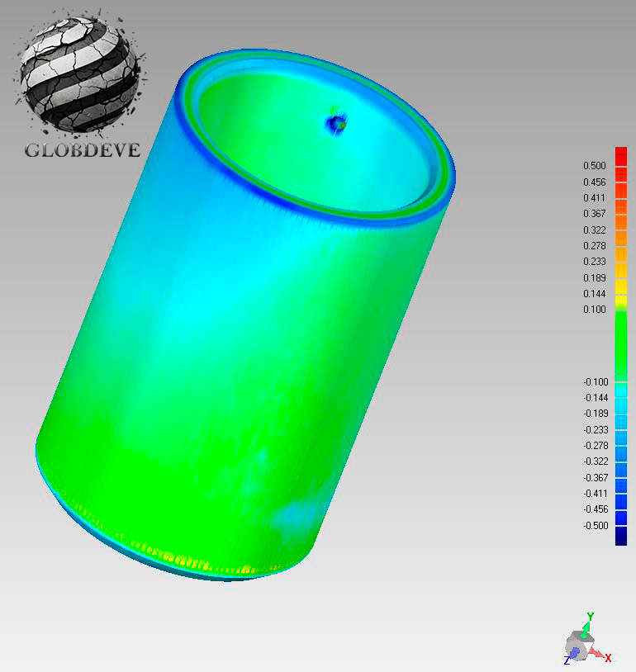
Task: Click the -0.278 legend value label
Action: pyautogui.click(x=594, y=445)
